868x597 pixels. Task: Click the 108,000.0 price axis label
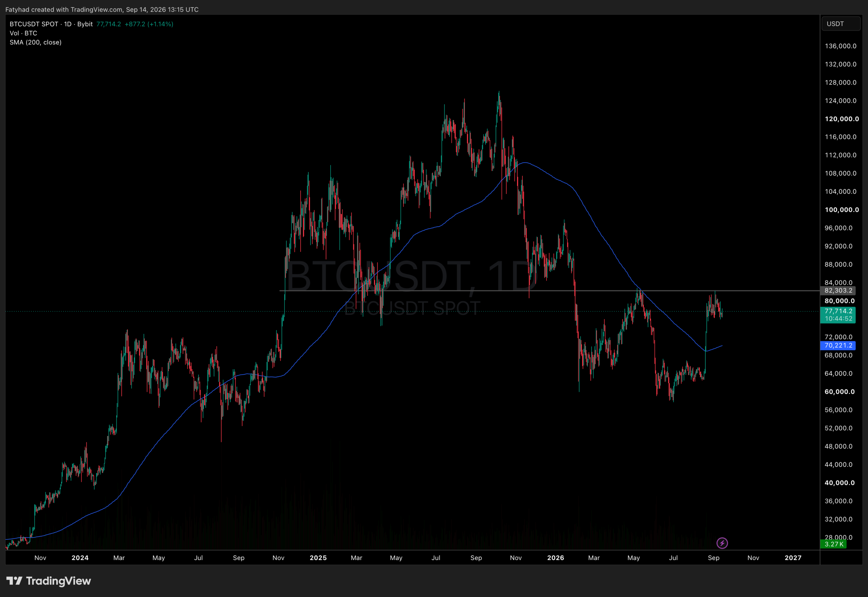[841, 173]
